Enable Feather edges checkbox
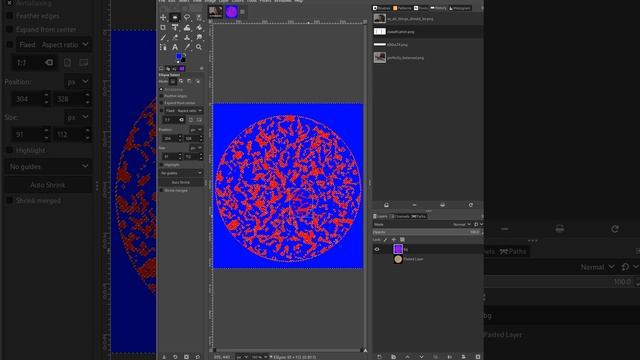 coord(161,96)
